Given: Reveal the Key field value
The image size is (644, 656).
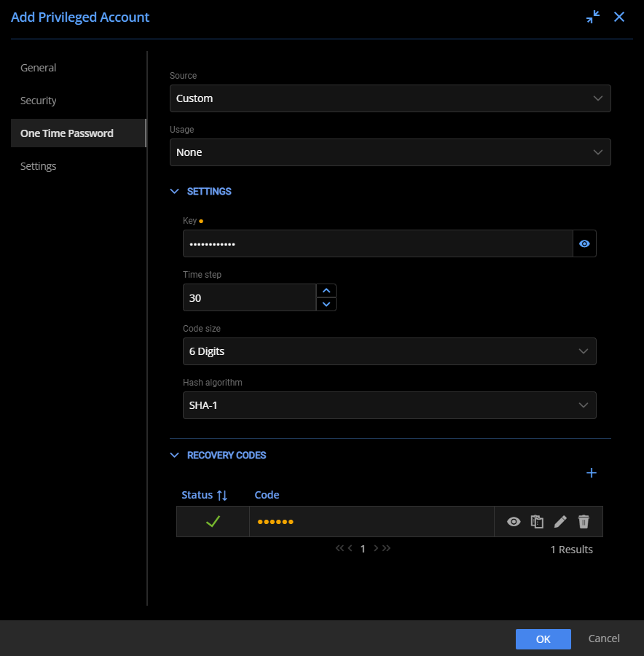Looking at the screenshot, I should [584, 243].
